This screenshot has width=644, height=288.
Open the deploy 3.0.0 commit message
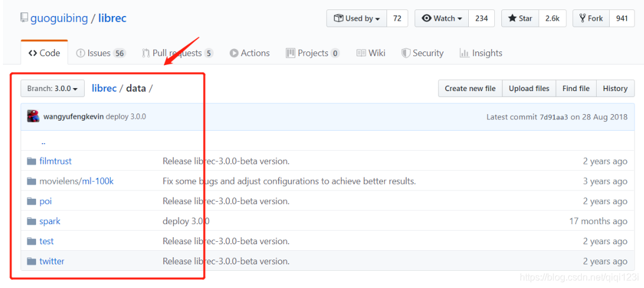point(125,117)
